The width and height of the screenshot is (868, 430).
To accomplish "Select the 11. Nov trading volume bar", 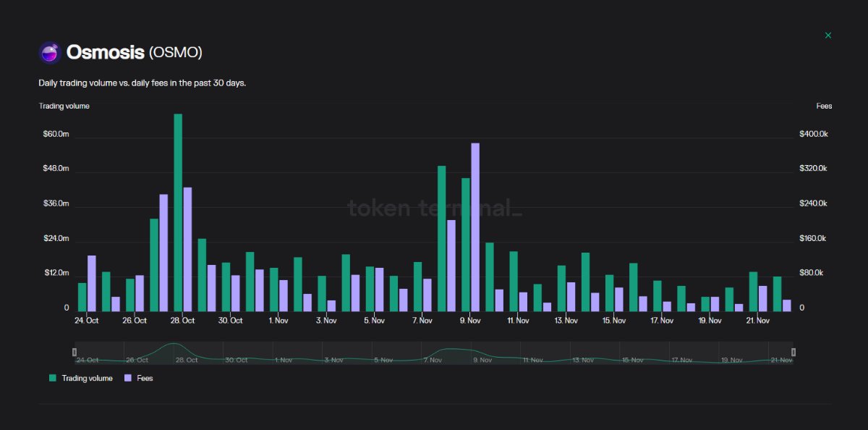I will [x=514, y=282].
